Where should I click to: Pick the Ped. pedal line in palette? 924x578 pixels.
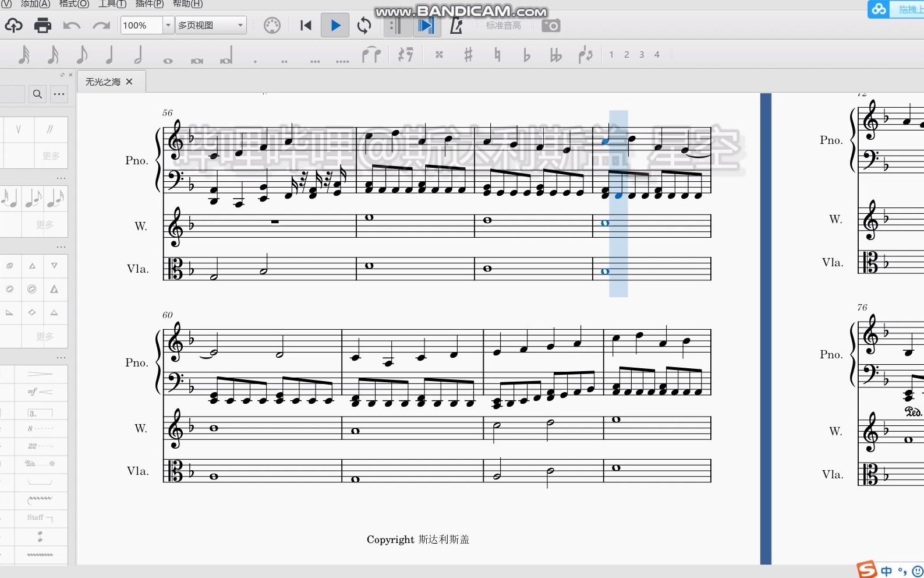tap(40, 464)
